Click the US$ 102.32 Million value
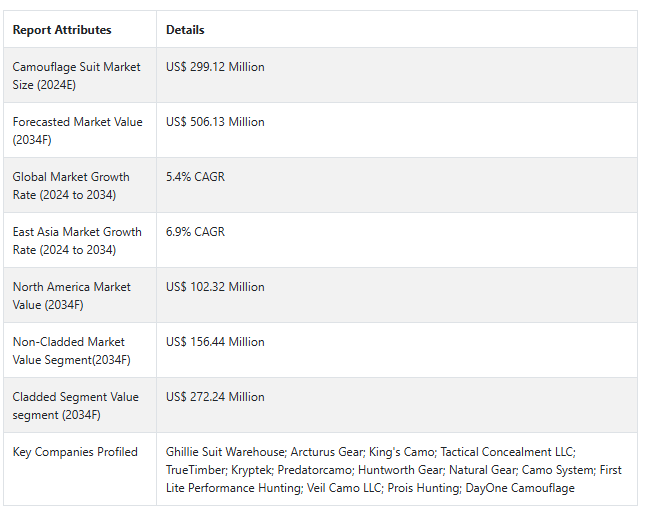This screenshot has height=508, width=645. [215, 287]
